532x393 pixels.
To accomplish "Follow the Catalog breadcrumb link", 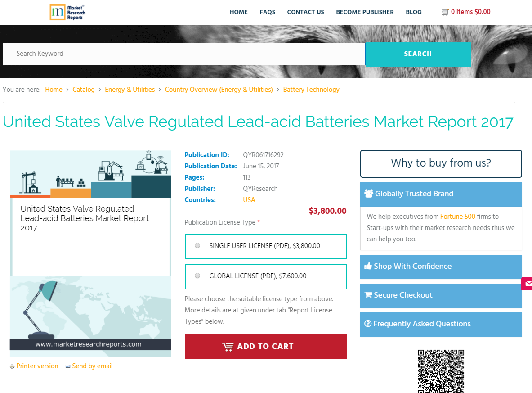I will [84, 90].
